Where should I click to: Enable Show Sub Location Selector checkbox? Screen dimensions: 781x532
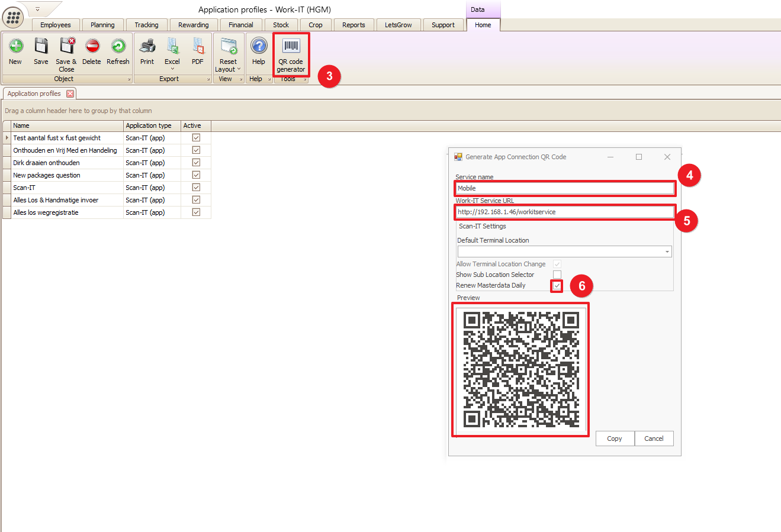click(x=557, y=275)
